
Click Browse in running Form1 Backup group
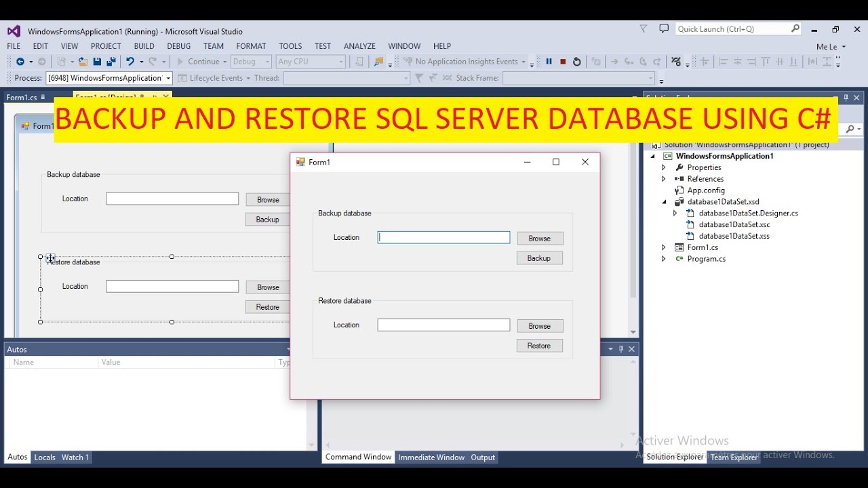[540, 239]
